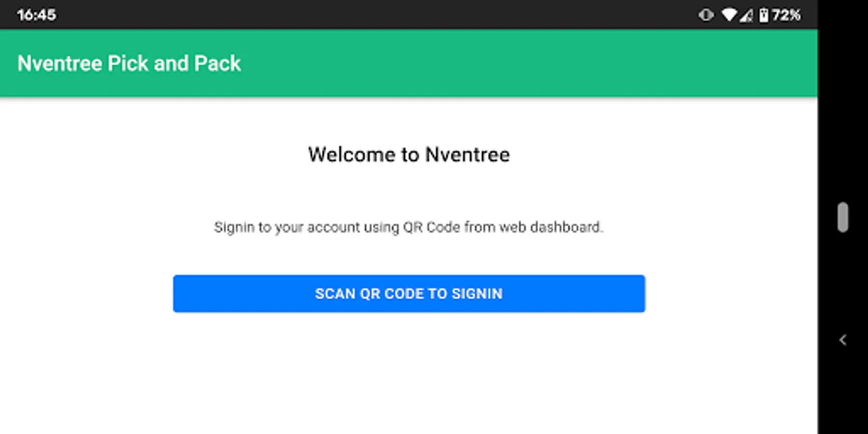Click the cellular signal strength icon
Screen dimensions: 868x434
[x=746, y=15]
